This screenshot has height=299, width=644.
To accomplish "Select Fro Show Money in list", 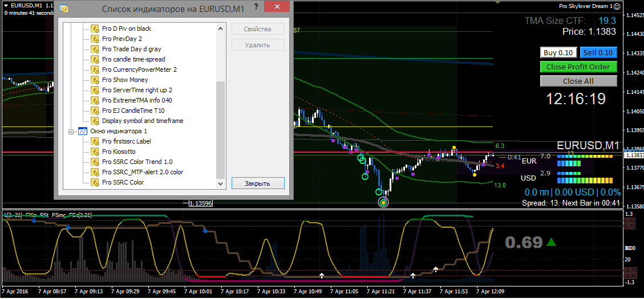I will click(x=125, y=80).
